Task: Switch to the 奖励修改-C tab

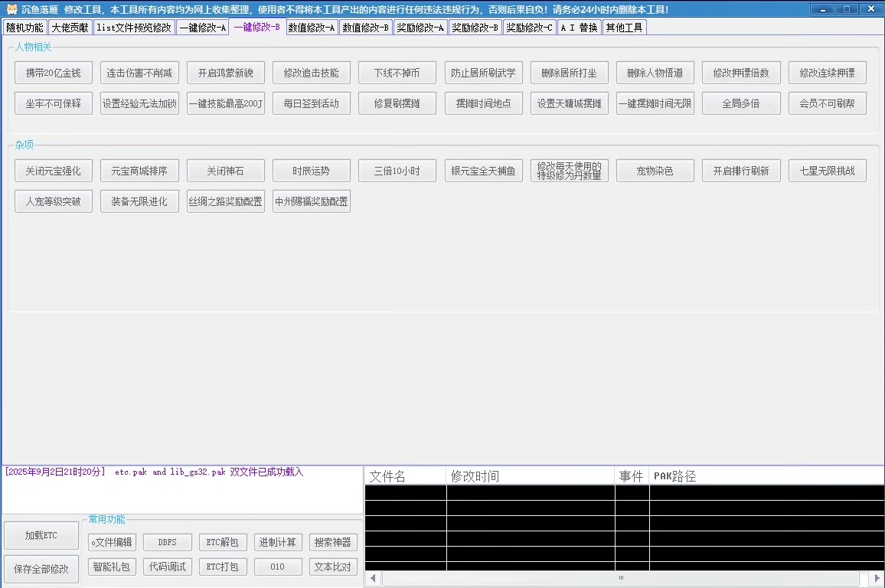Action: [x=530, y=28]
